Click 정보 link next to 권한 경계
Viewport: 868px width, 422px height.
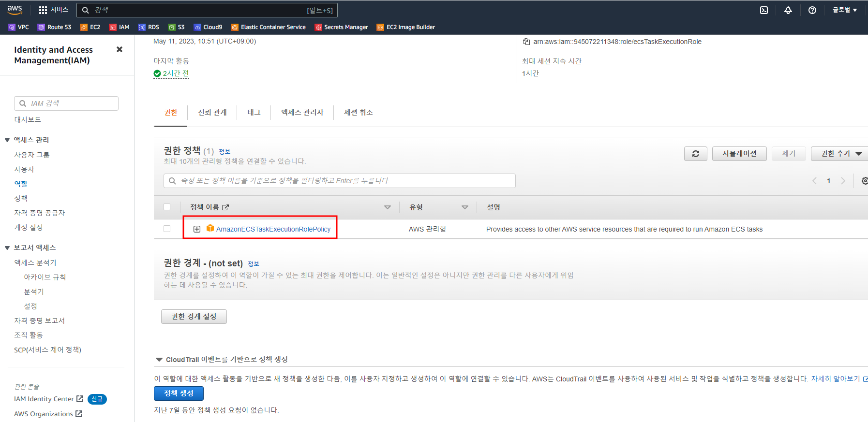point(254,264)
